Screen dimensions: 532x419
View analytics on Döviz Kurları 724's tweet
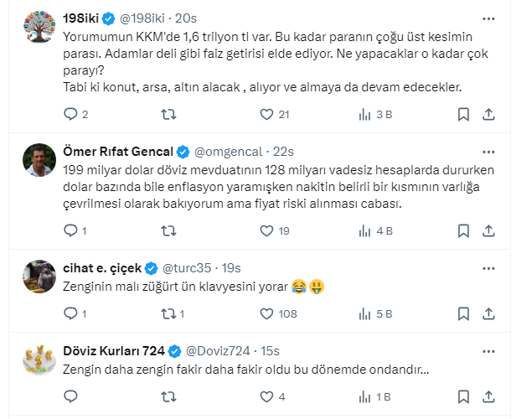[365, 396]
